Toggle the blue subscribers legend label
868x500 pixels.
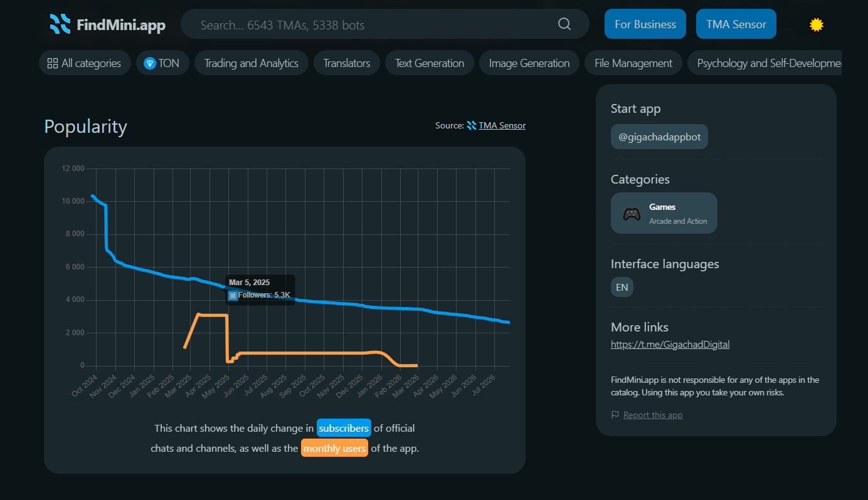point(344,428)
